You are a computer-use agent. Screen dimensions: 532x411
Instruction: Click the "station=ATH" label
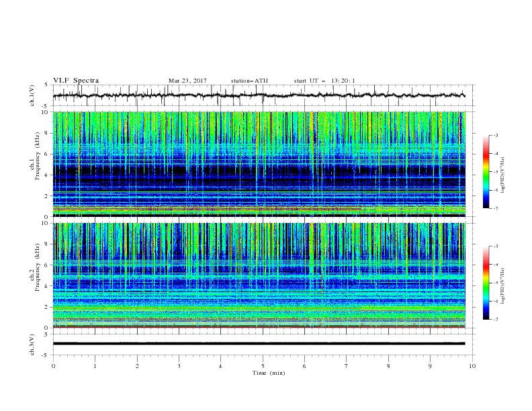click(x=249, y=81)
